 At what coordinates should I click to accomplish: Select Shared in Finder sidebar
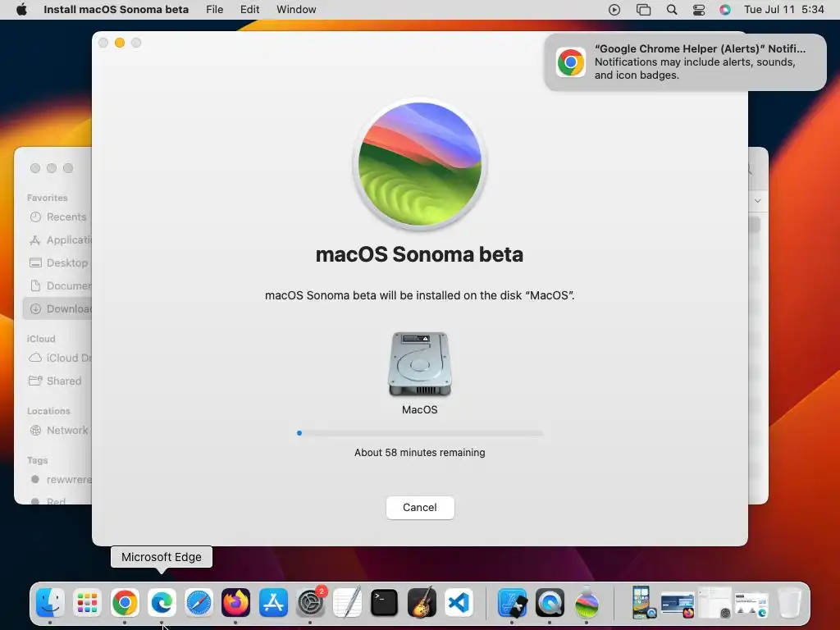point(55,381)
